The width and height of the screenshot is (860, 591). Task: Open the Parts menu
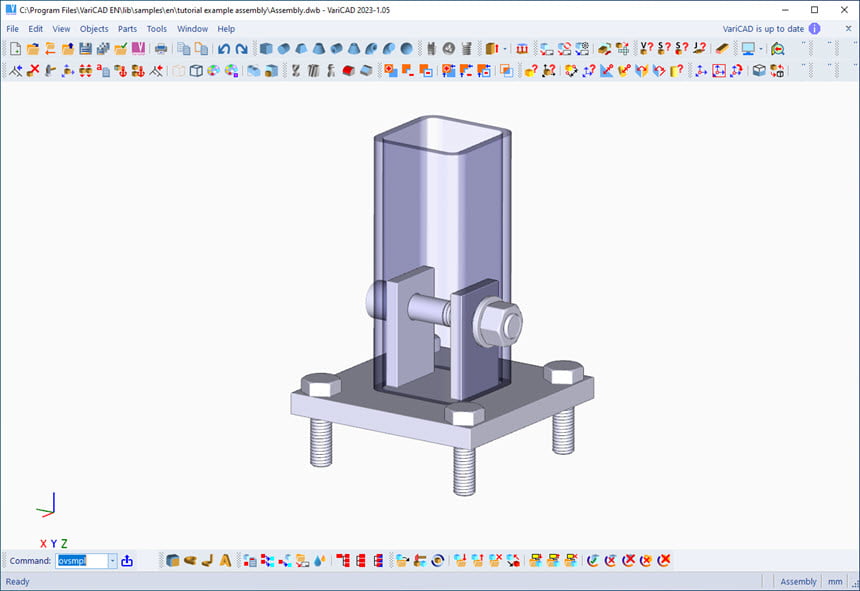[x=127, y=29]
